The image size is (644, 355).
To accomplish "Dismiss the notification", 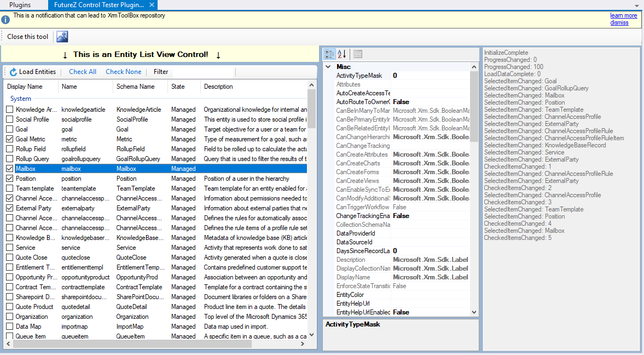I will point(619,22).
